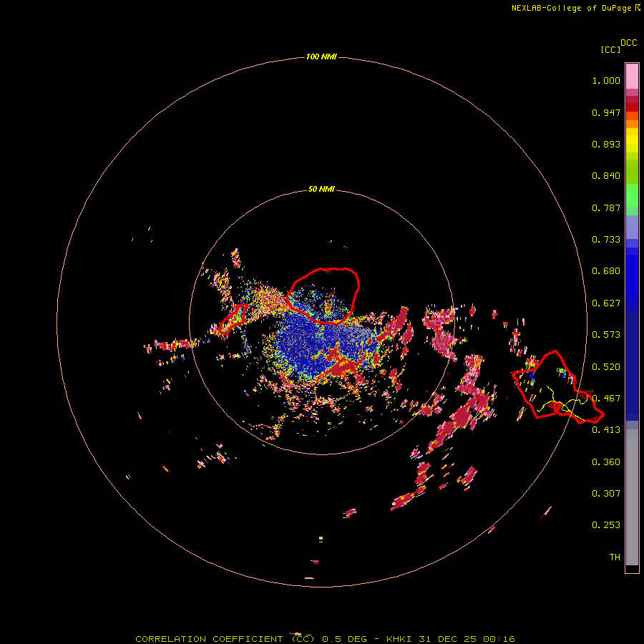The height and width of the screenshot is (644, 644).
Task: Click the 0.787 value on the color scale
Action: pyautogui.click(x=606, y=208)
